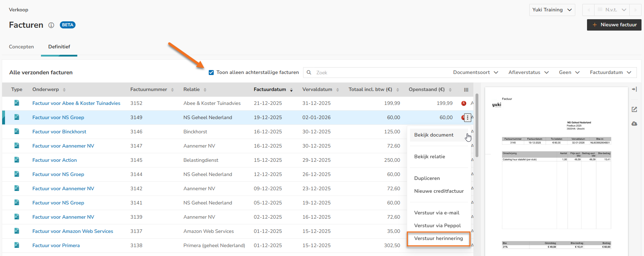Switch to the Concepten tab
The image size is (644, 256).
pyautogui.click(x=21, y=47)
